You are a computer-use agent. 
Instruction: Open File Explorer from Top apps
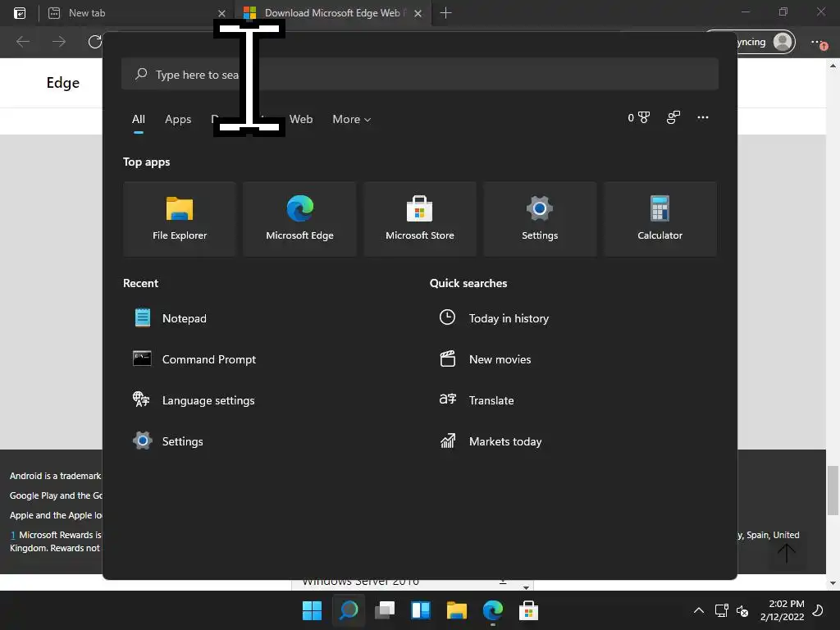(180, 218)
